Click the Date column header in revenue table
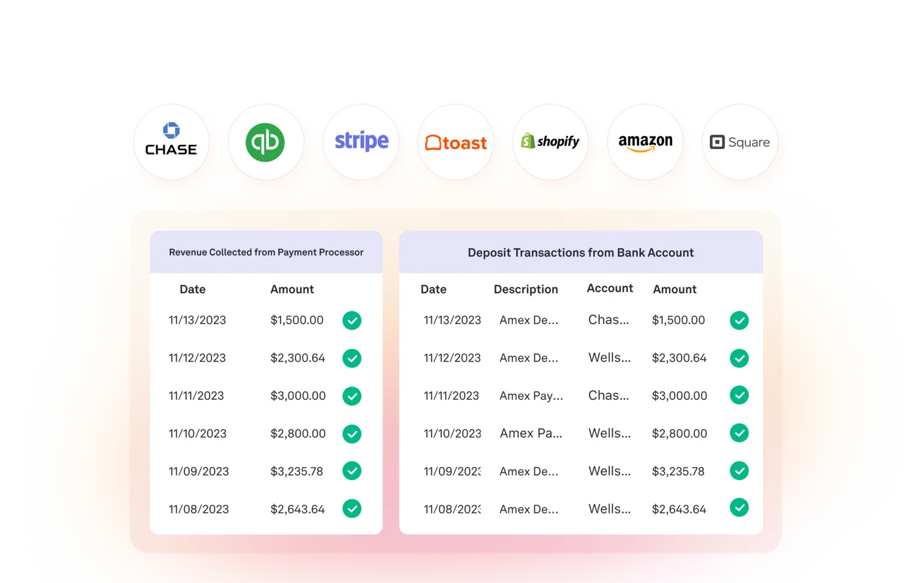Screen dimensions: 924x583 192,289
